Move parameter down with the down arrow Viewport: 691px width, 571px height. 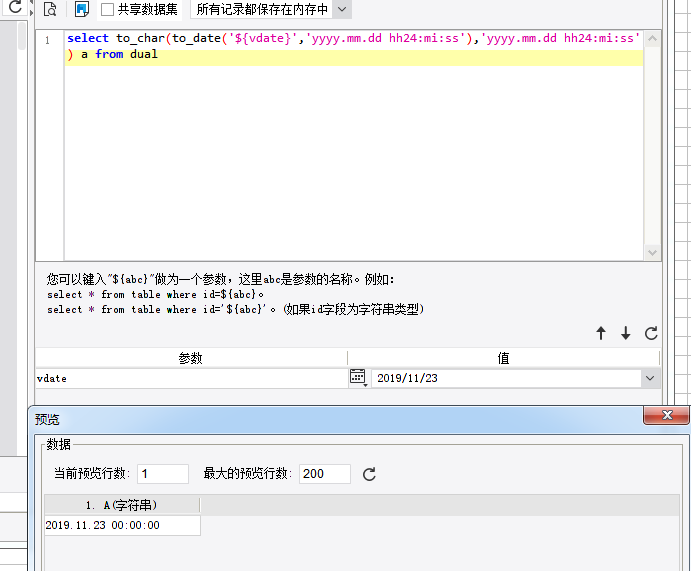coord(625,333)
